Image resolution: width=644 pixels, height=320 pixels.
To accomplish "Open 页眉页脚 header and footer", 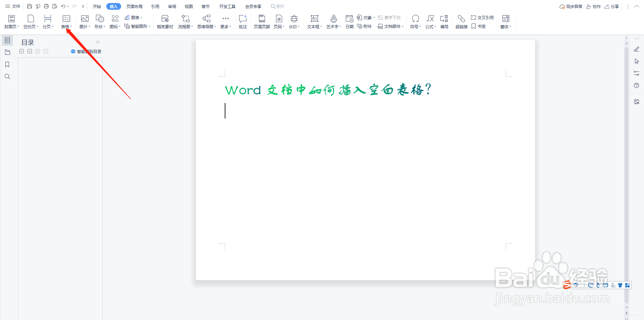I will click(x=262, y=22).
